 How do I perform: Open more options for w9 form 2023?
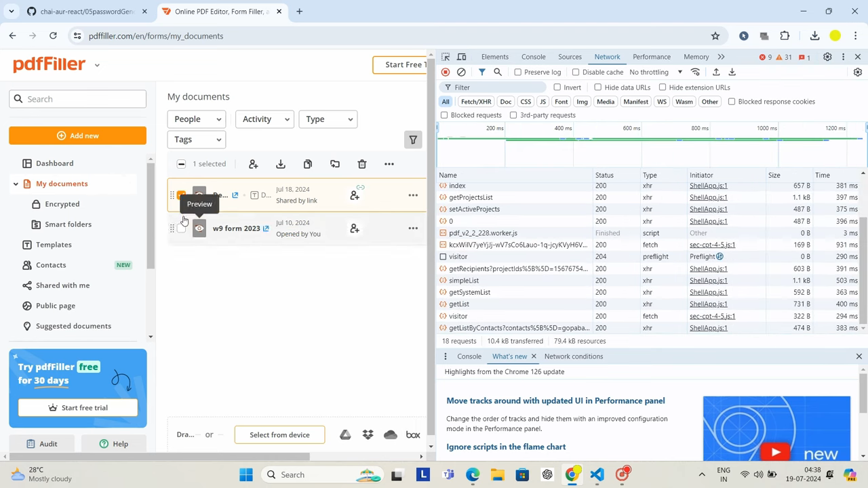[x=413, y=228]
